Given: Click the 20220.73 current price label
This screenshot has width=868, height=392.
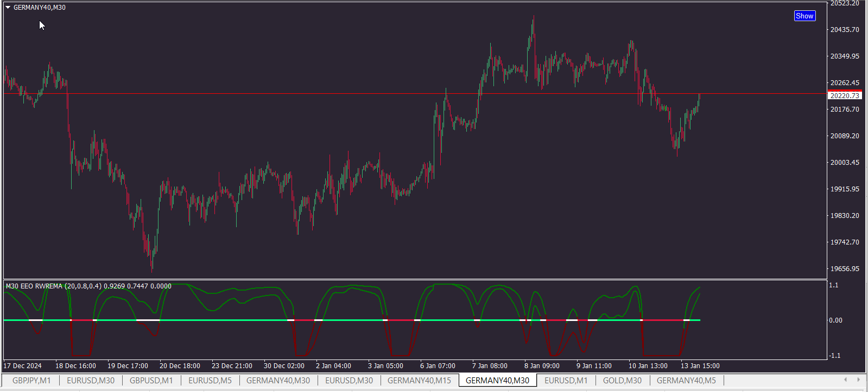Looking at the screenshot, I should [845, 95].
